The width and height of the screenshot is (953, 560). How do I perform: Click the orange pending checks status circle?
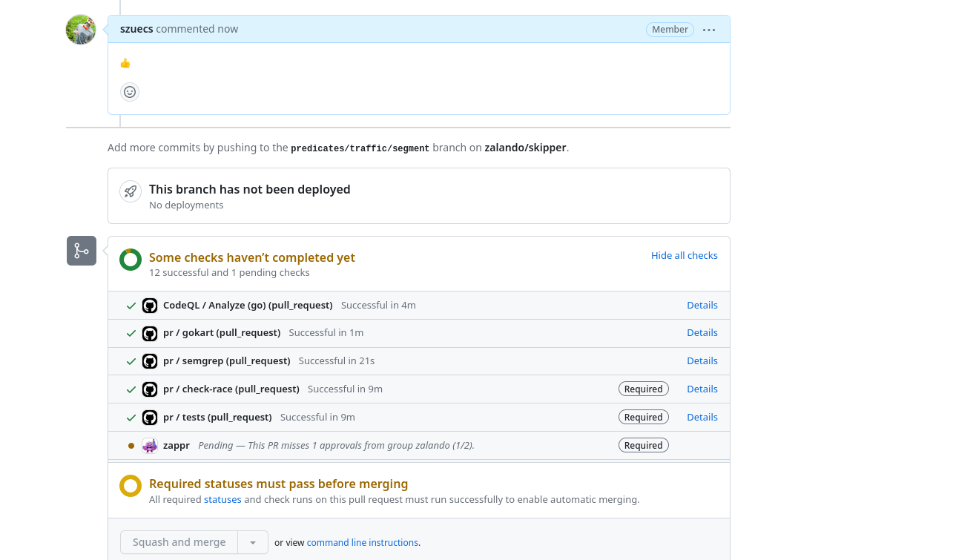tap(131, 260)
